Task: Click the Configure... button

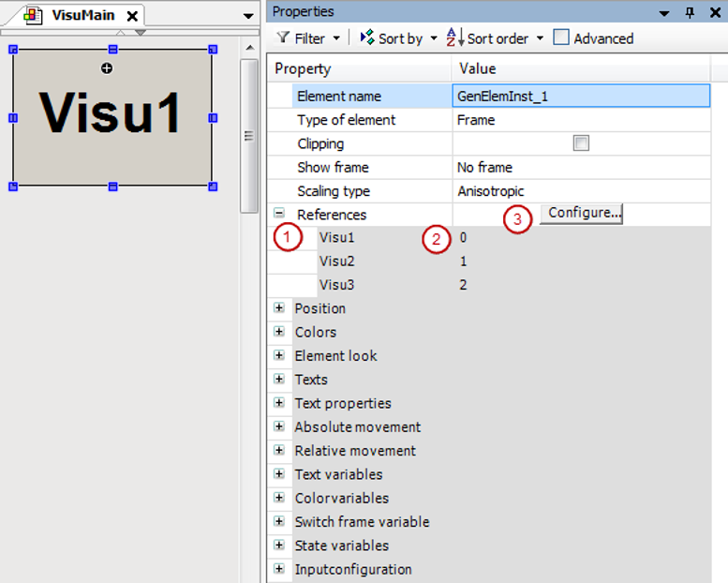Action: pos(580,213)
